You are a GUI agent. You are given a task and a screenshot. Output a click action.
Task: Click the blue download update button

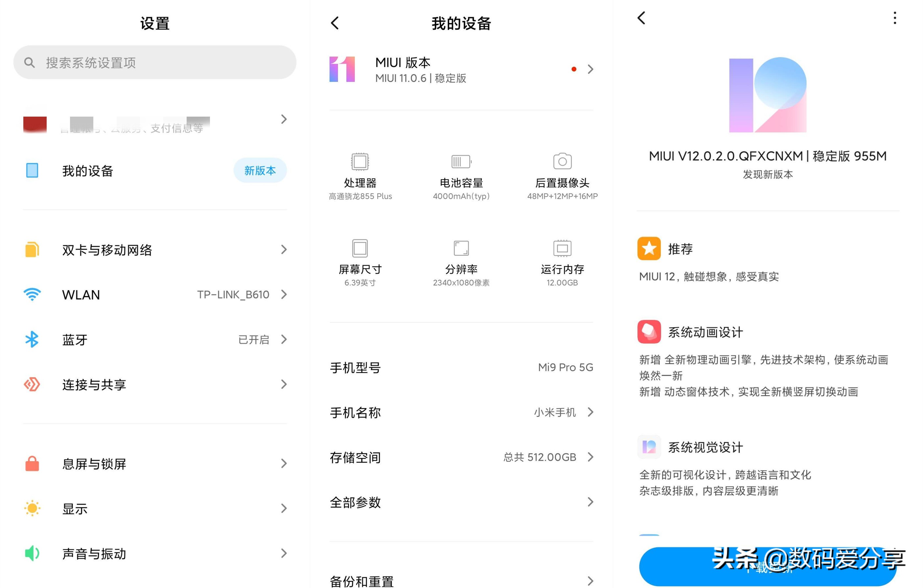pyautogui.click(x=768, y=567)
